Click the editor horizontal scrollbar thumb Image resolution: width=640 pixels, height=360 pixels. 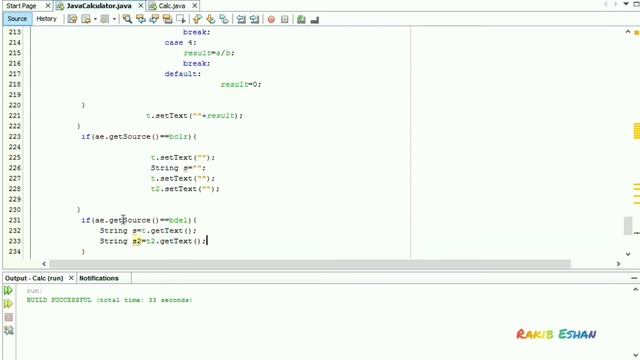click(x=310, y=264)
